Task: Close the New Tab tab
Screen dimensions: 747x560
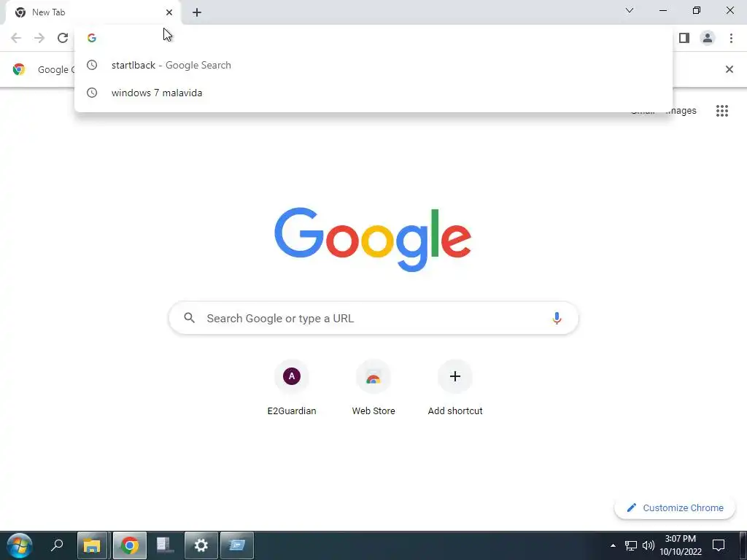Action: pyautogui.click(x=169, y=12)
